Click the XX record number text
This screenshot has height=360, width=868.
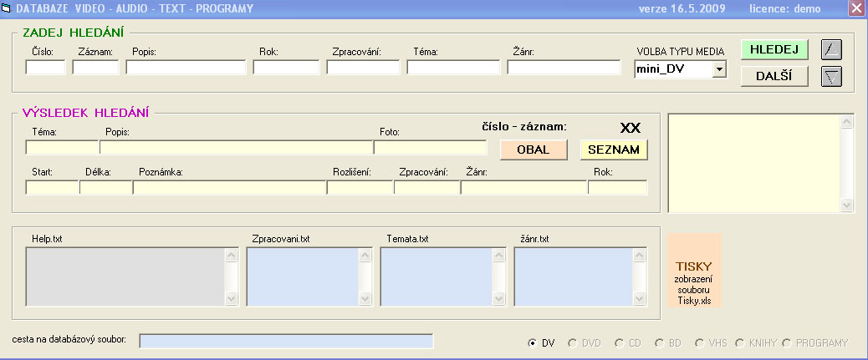pos(630,128)
